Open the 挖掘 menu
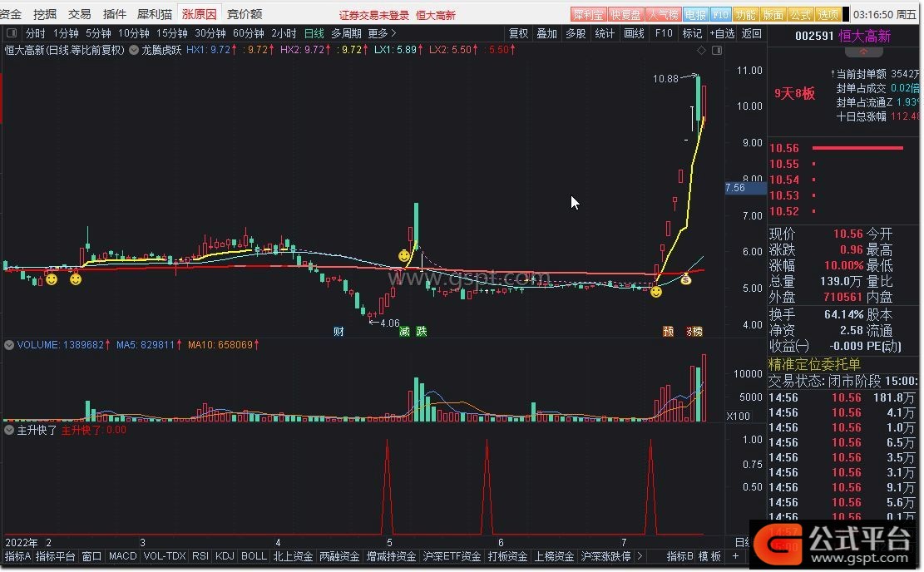924x572 pixels. coord(46,14)
